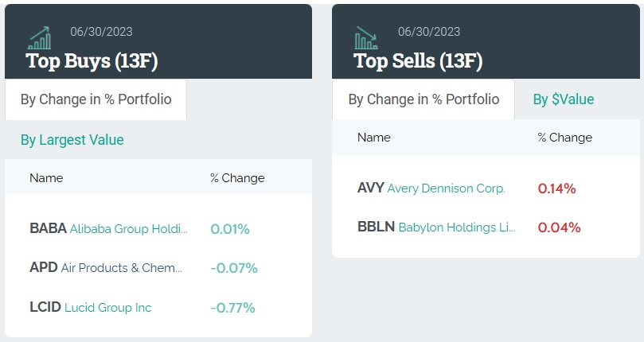Viewport: 644px width, 342px height.
Task: Click the LCID ticker symbol
Action: click(45, 307)
